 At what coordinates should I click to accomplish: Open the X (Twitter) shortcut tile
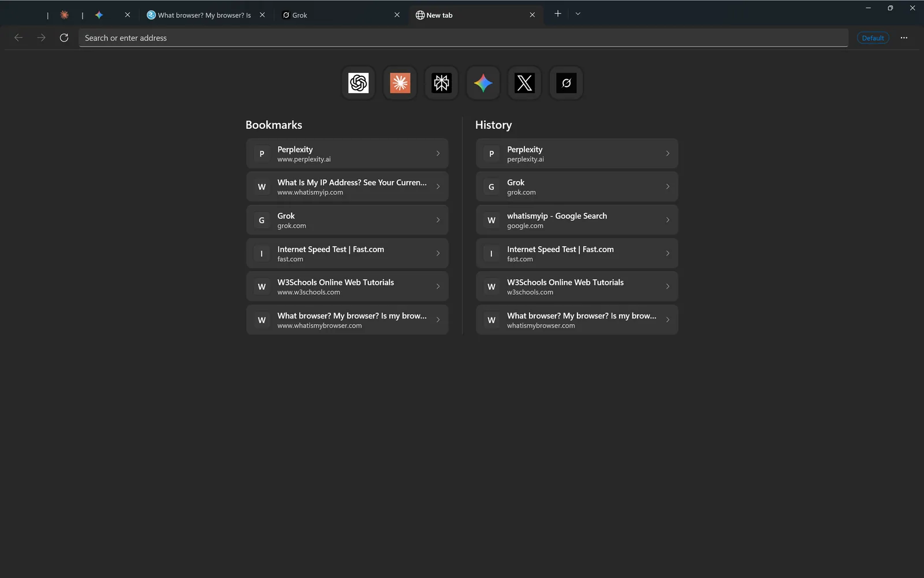click(x=524, y=83)
